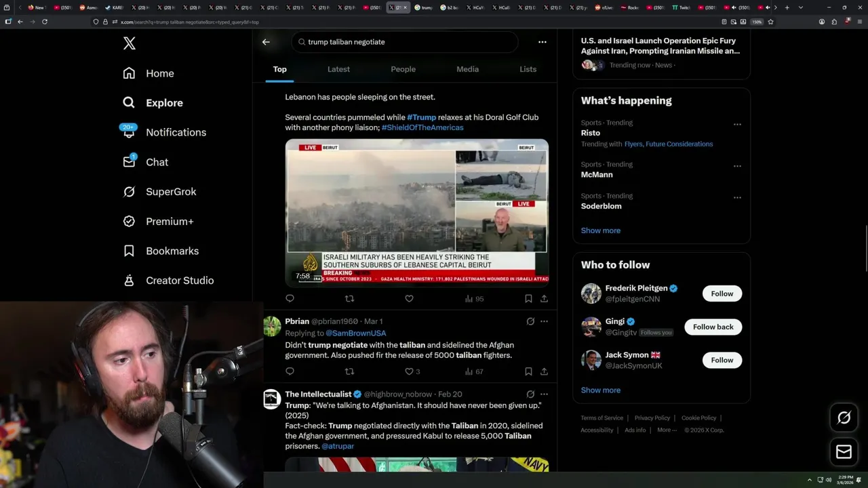Bookmark page with star icon in address bar
This screenshot has width=868, height=488.
(770, 22)
